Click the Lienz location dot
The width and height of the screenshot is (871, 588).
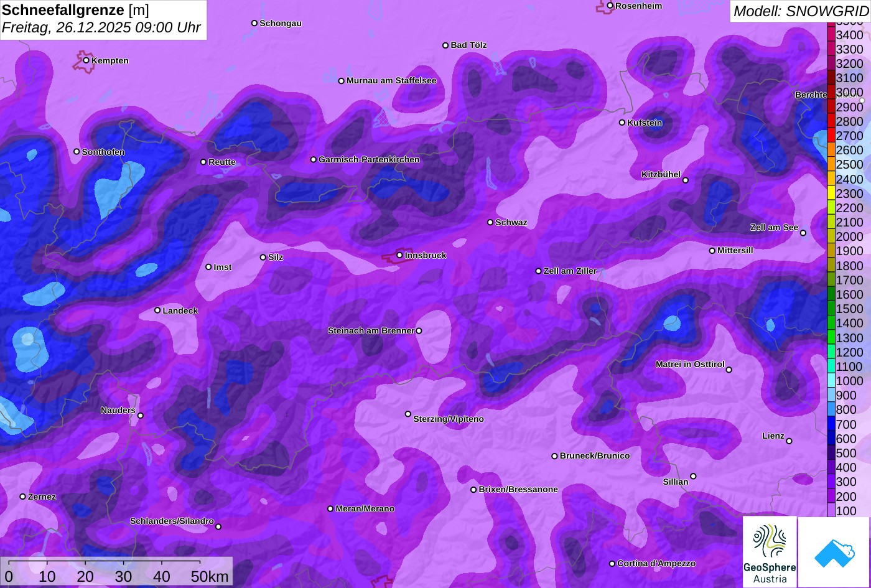pos(789,441)
